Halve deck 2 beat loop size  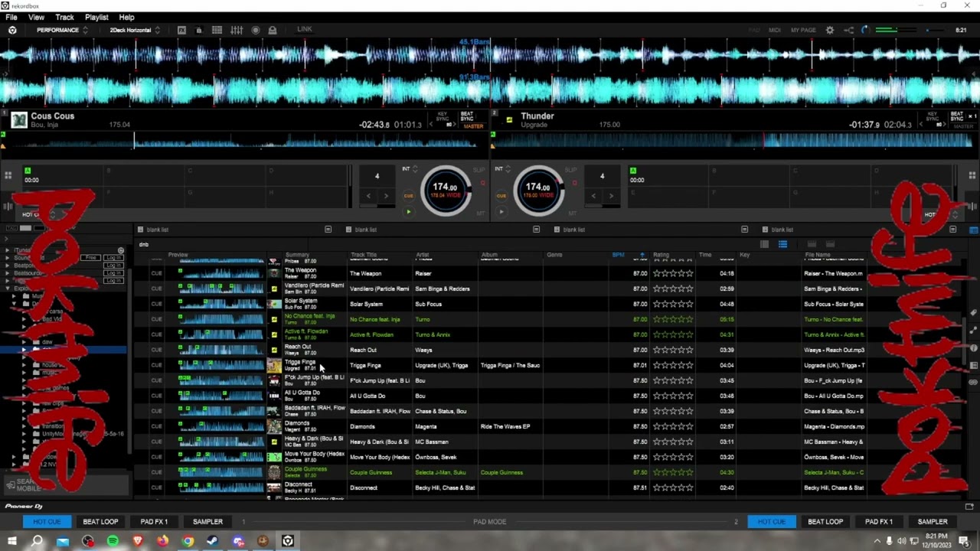coord(593,196)
